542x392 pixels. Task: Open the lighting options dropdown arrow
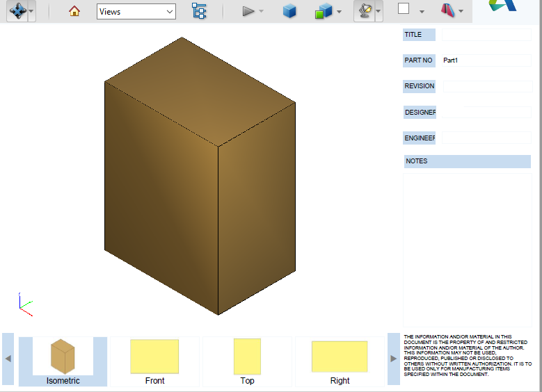378,11
